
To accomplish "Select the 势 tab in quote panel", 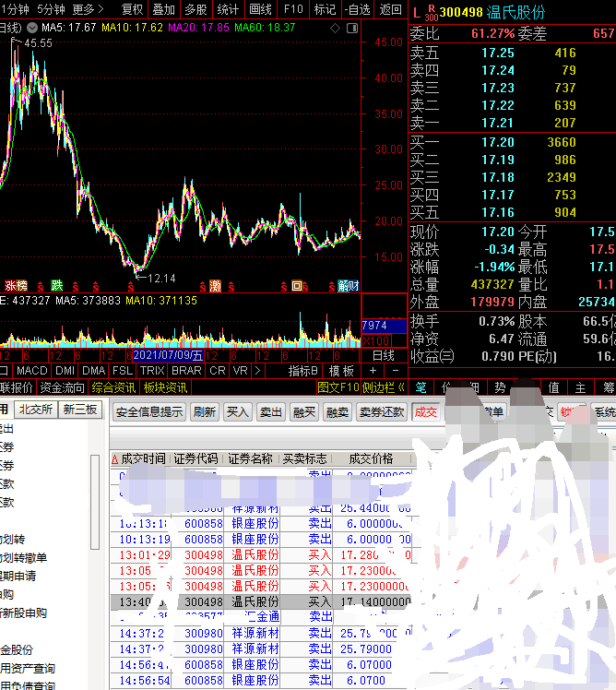I will coord(501,387).
